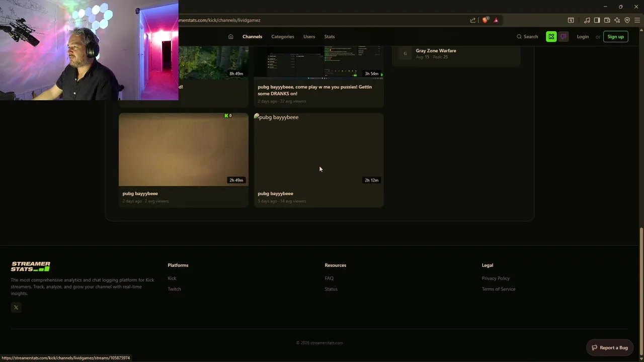Share this page from the address bar
This screenshot has height=362, width=644.
473,20
